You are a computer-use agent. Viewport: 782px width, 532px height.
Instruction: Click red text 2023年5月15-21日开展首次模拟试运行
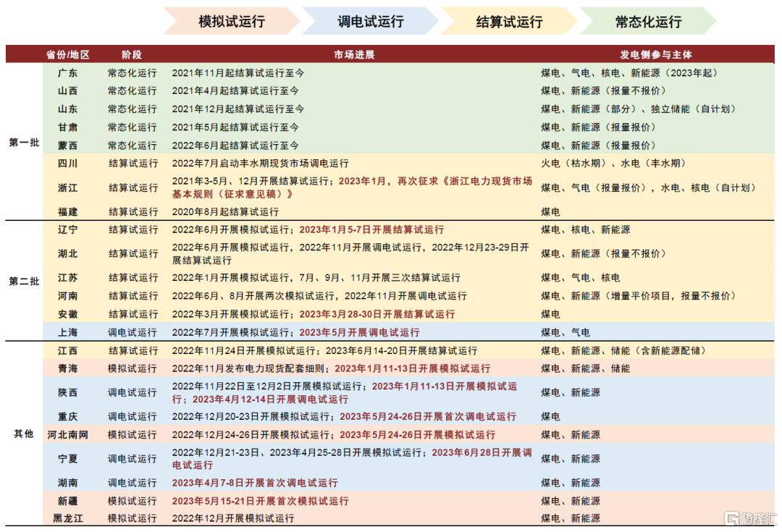click(260, 501)
